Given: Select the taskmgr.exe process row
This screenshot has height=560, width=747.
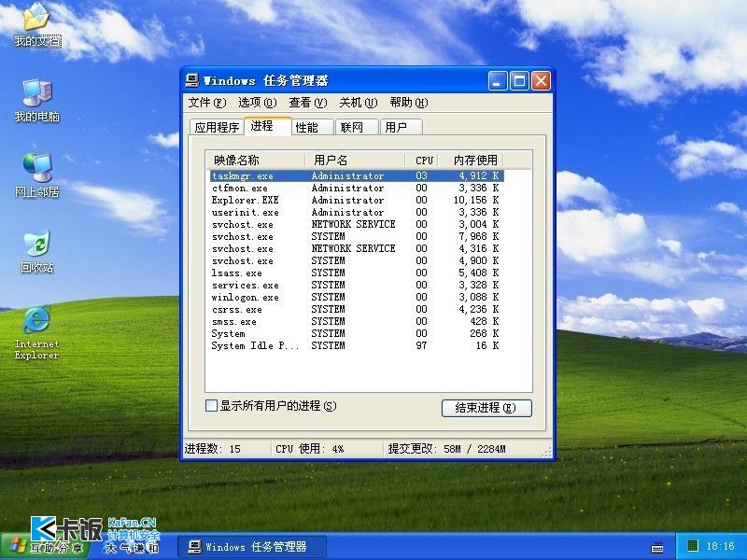Looking at the screenshot, I should tap(357, 175).
